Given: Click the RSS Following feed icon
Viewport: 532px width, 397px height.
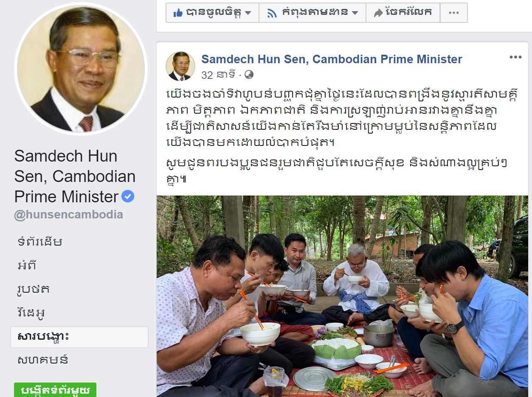Looking at the screenshot, I should [272, 13].
